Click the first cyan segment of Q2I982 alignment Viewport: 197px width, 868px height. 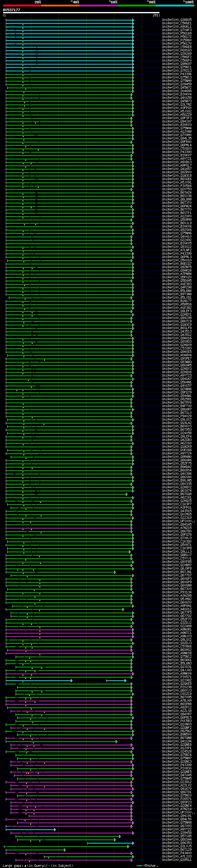39,681
